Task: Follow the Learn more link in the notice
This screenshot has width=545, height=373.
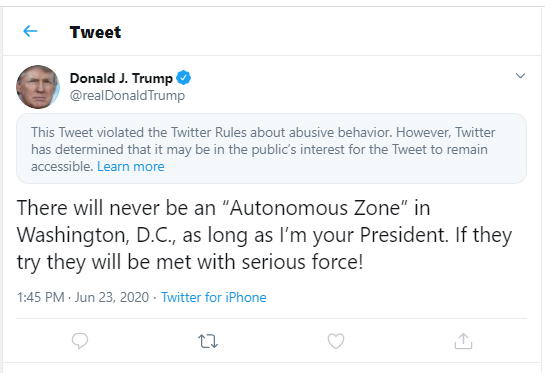Action: 131,167
